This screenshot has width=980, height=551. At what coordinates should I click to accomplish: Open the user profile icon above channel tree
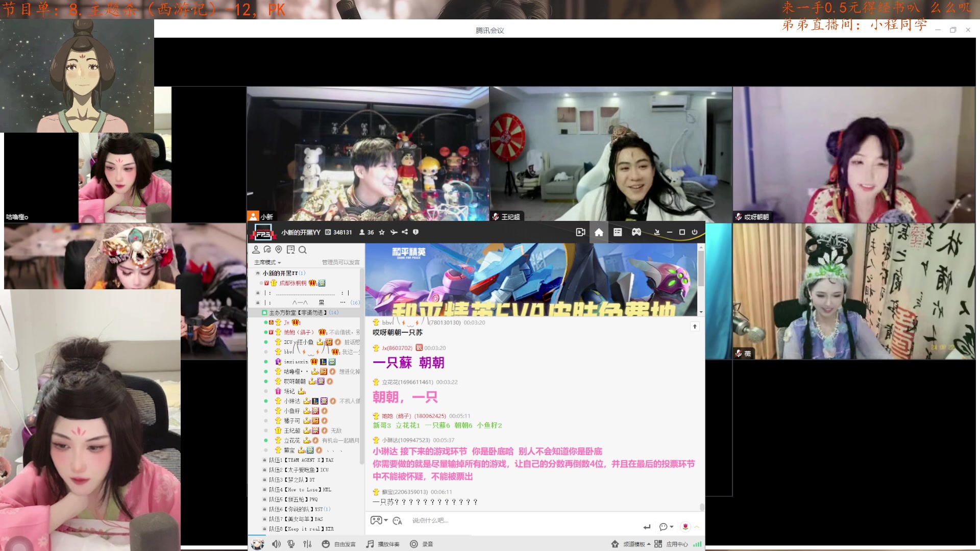tap(256, 249)
